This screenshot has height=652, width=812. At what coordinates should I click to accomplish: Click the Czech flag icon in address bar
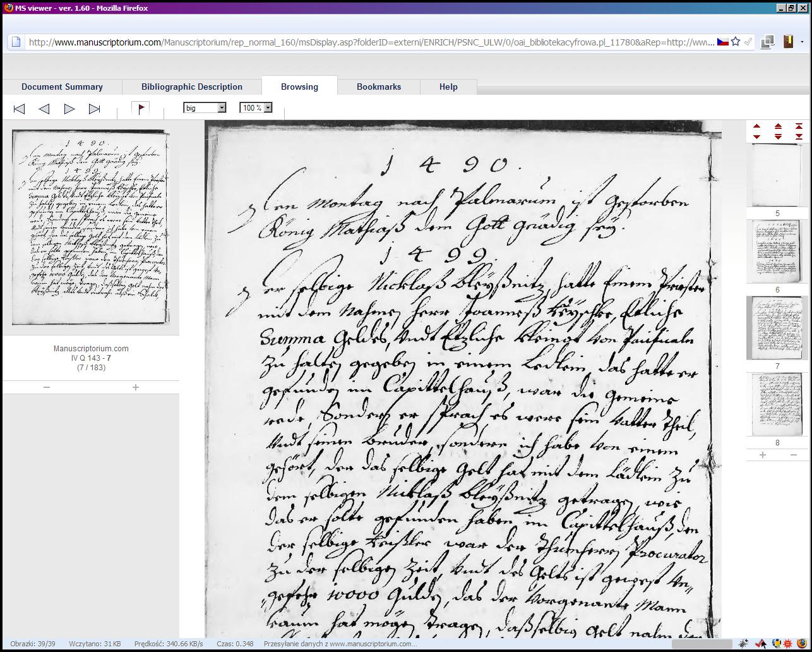coord(722,42)
